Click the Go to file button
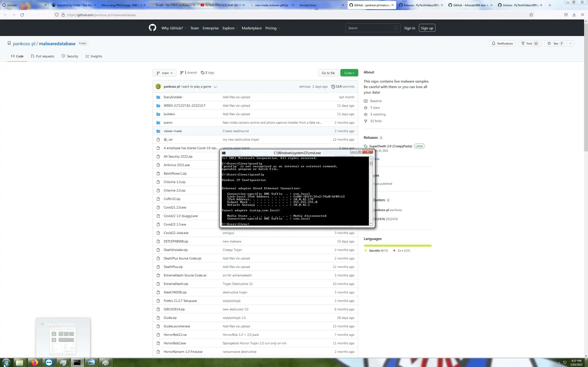This screenshot has height=367, width=588. pos(328,73)
